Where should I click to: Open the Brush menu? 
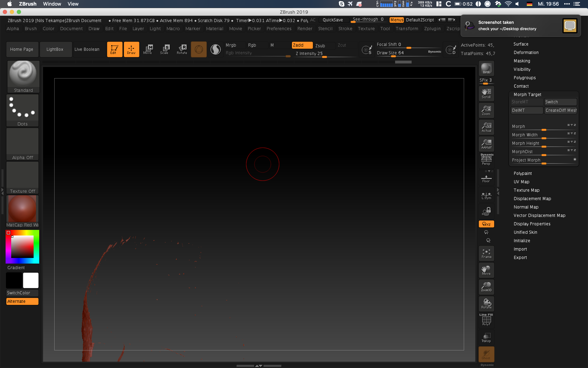click(31, 29)
